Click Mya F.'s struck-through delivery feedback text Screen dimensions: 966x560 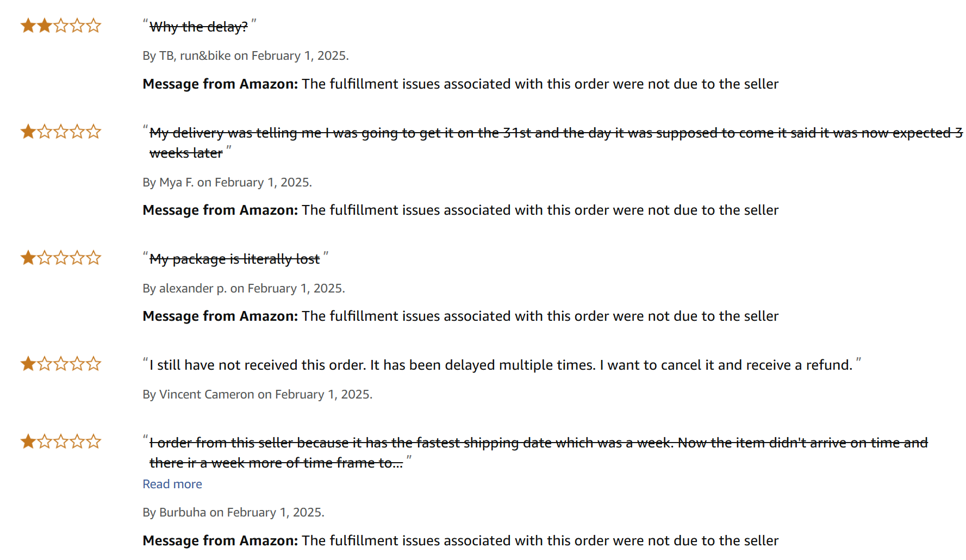coord(556,142)
